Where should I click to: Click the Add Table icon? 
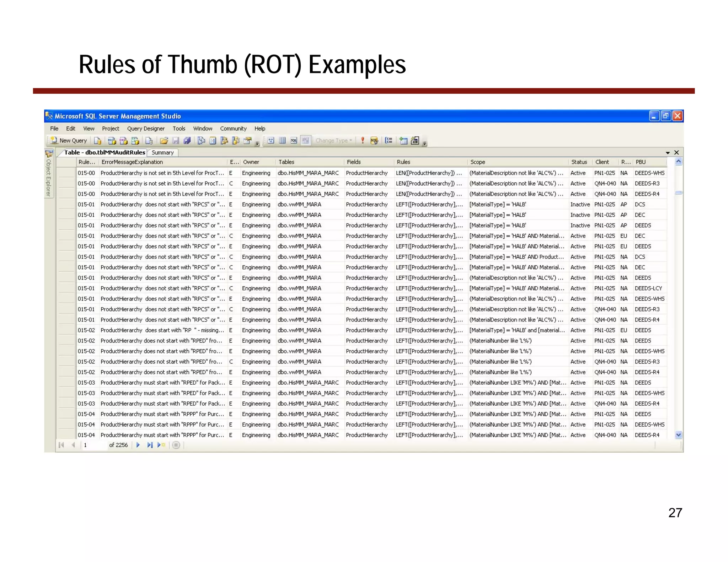[x=403, y=141]
